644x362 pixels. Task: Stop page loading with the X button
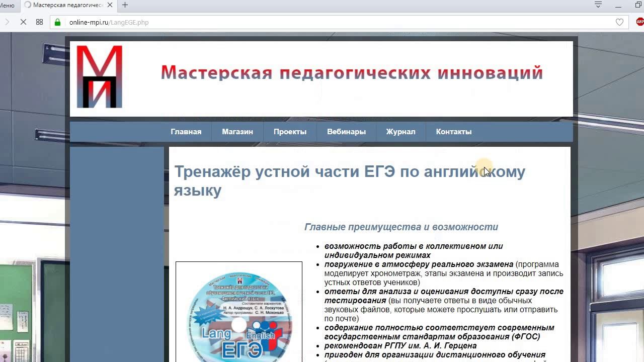[23, 22]
